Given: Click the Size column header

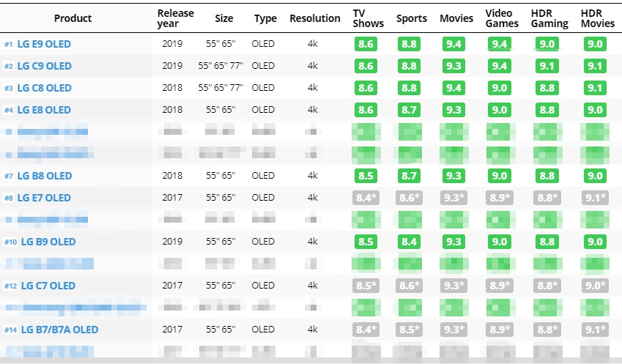Looking at the screenshot, I should 225,18.
